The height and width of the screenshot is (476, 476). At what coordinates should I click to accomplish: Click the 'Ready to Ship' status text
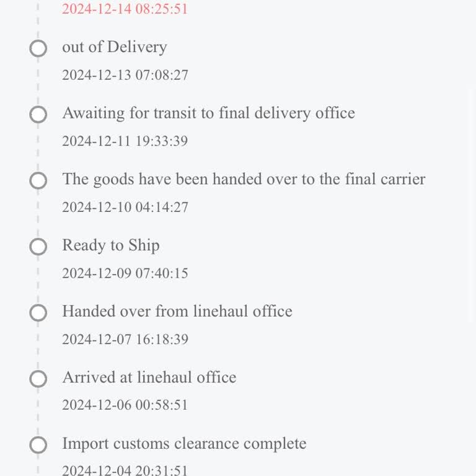111,245
